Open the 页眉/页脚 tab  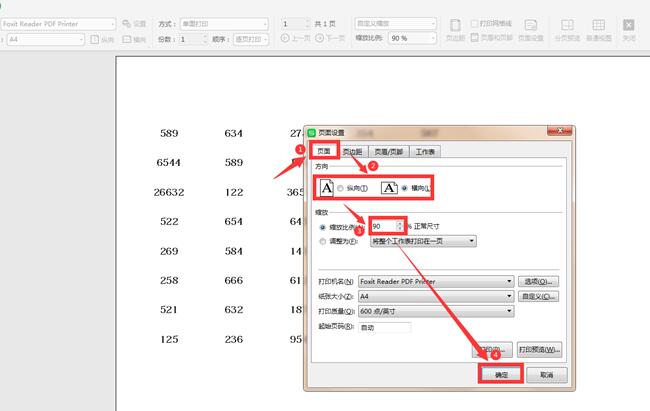[x=388, y=152]
